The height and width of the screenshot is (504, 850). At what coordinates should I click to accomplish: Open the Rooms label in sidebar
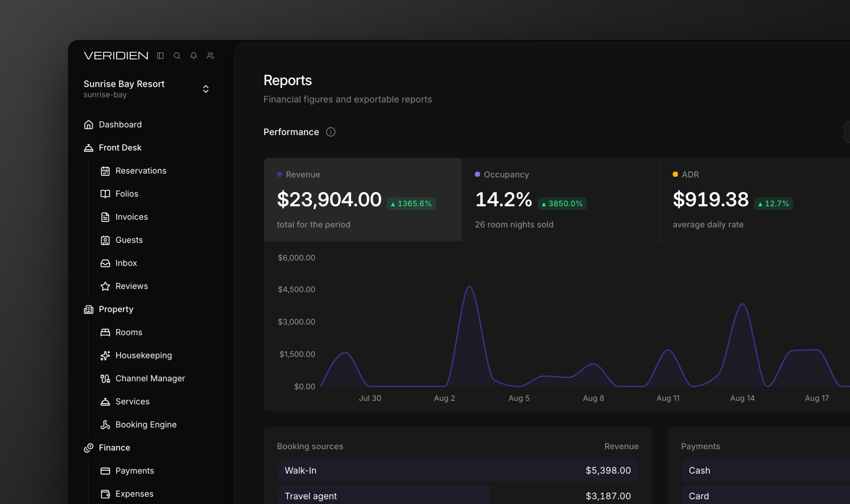pos(129,332)
